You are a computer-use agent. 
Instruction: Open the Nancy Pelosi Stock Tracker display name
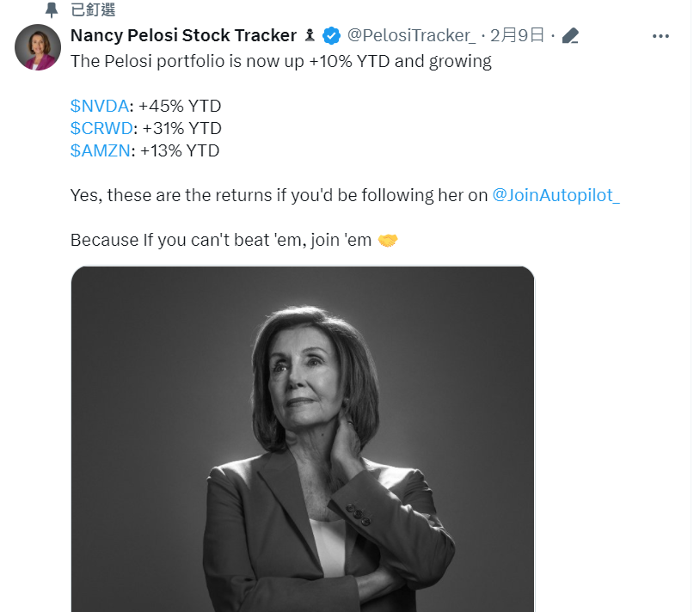[x=183, y=35]
